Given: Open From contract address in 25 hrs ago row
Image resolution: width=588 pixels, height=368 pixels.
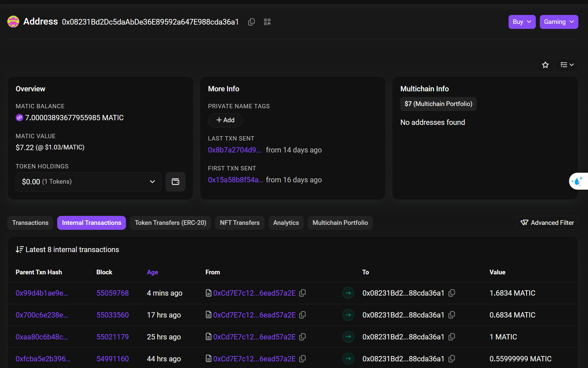Looking at the screenshot, I should [254, 337].
